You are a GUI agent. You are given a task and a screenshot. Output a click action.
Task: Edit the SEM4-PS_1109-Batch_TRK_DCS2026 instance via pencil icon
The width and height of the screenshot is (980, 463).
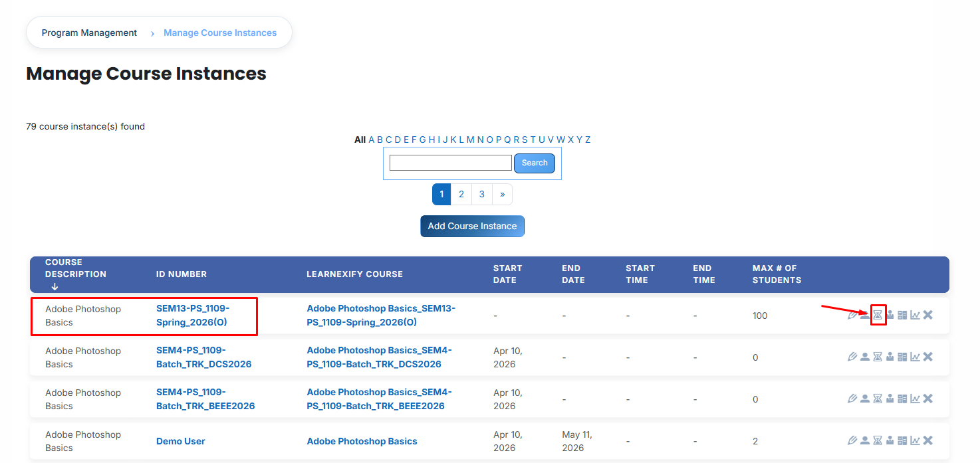tap(852, 357)
